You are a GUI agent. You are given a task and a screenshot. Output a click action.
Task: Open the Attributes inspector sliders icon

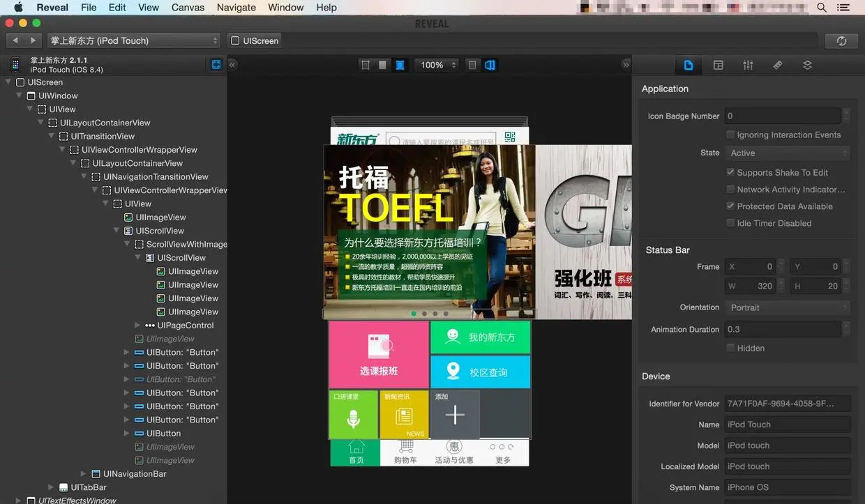click(x=748, y=65)
